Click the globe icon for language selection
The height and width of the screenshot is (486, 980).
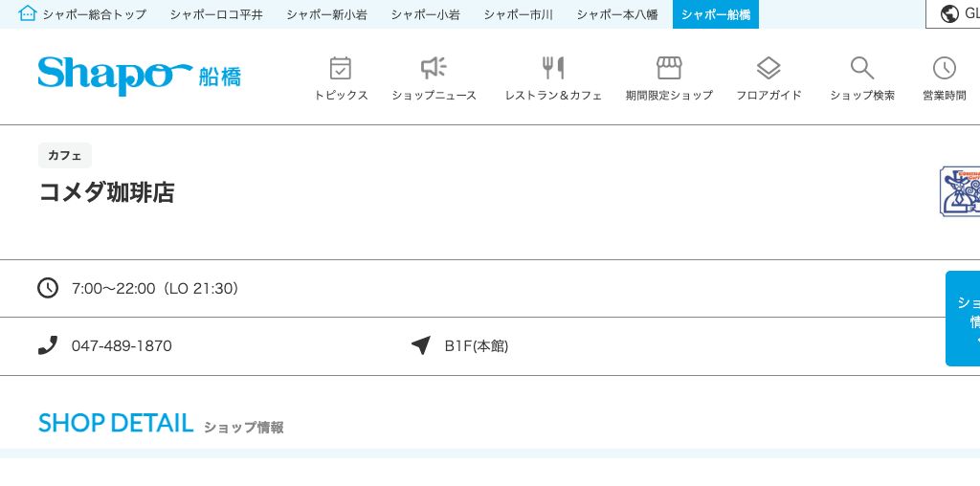pyautogui.click(x=949, y=13)
